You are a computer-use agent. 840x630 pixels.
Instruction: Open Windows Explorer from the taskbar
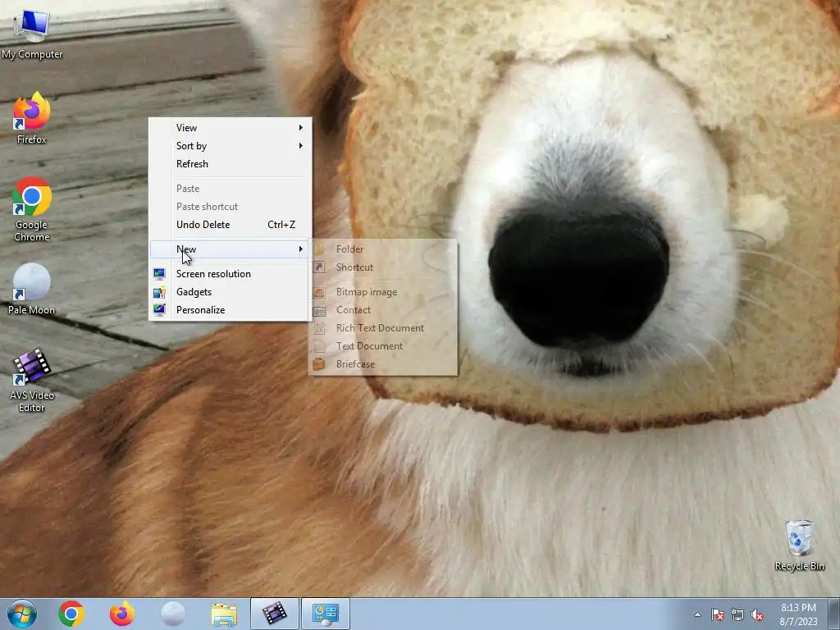click(224, 614)
